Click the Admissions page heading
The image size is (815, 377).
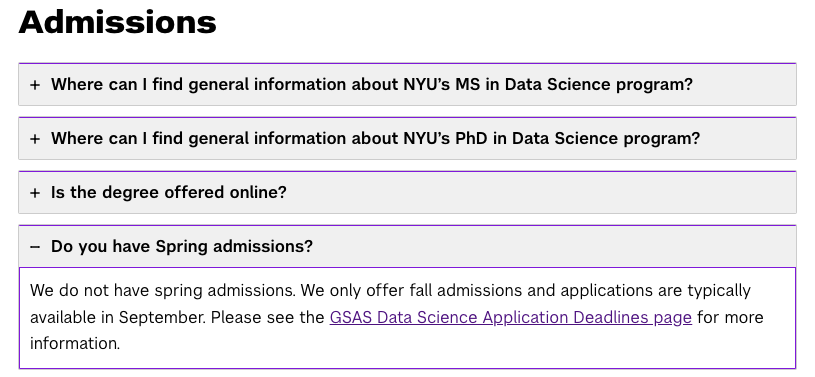coord(117,22)
